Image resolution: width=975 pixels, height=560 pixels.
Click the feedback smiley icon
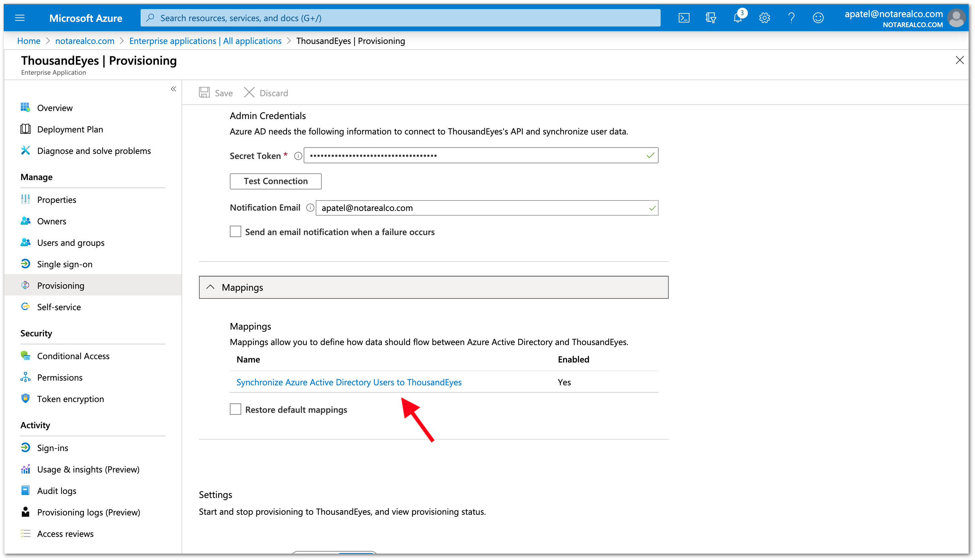coord(818,18)
